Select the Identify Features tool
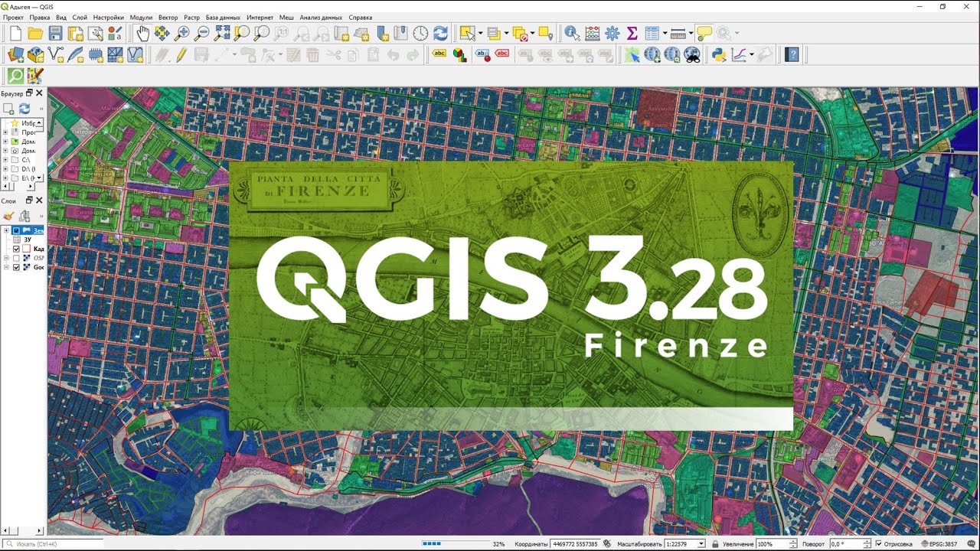Image resolution: width=980 pixels, height=551 pixels. click(x=572, y=33)
